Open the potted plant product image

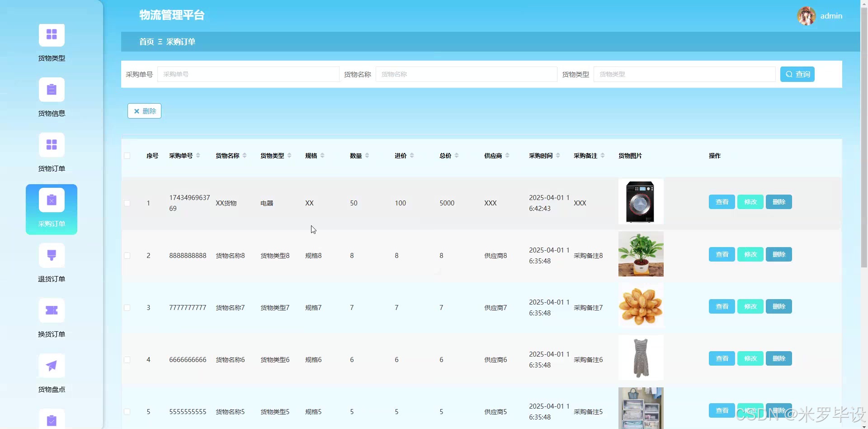(x=641, y=254)
